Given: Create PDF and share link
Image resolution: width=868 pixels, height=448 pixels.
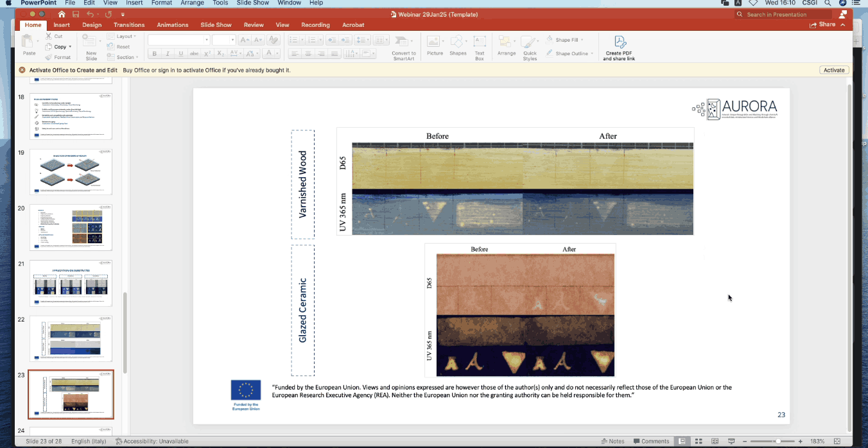Looking at the screenshot, I should 619,48.
